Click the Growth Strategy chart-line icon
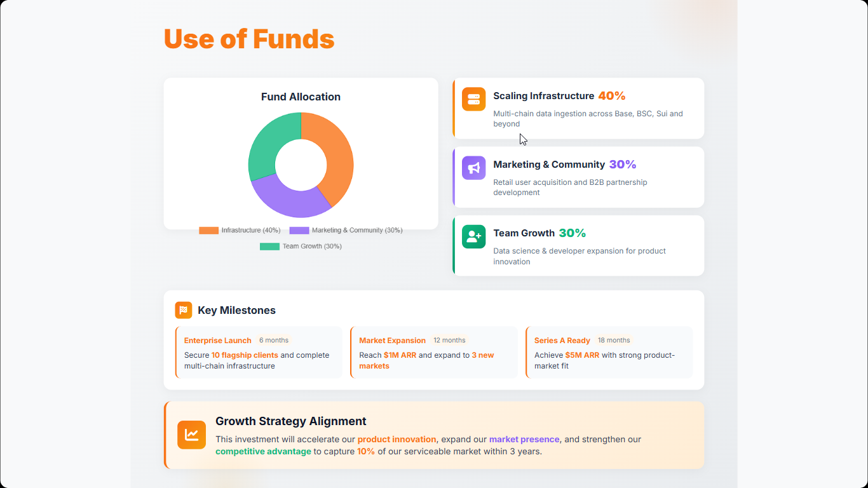 pos(191,435)
